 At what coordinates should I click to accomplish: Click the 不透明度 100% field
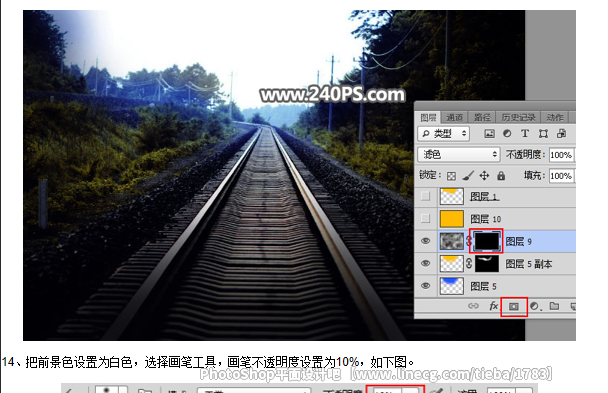pyautogui.click(x=561, y=155)
